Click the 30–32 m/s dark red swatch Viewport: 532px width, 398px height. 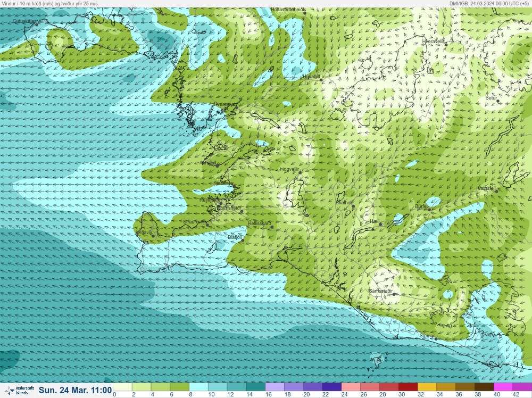pos(408,387)
